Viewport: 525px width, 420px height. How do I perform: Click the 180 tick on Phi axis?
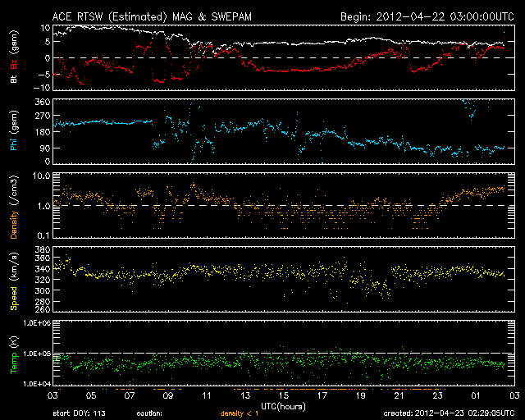point(43,132)
